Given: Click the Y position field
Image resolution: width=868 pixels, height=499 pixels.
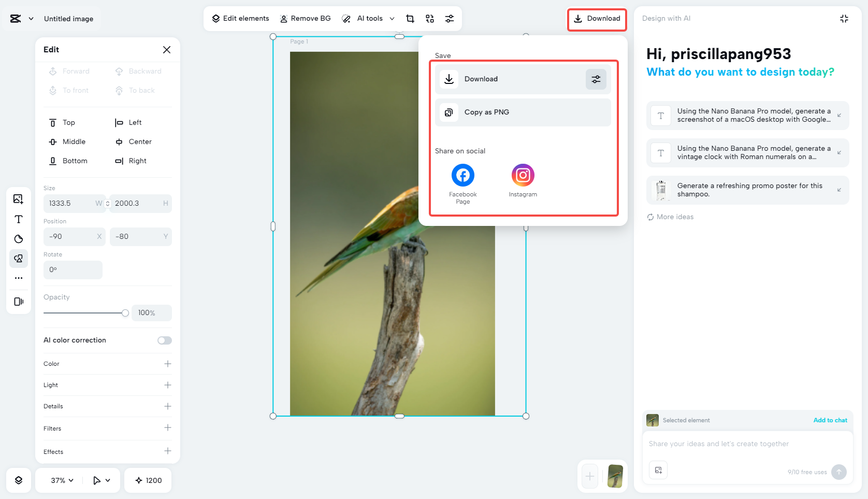Looking at the screenshot, I should tap(141, 237).
